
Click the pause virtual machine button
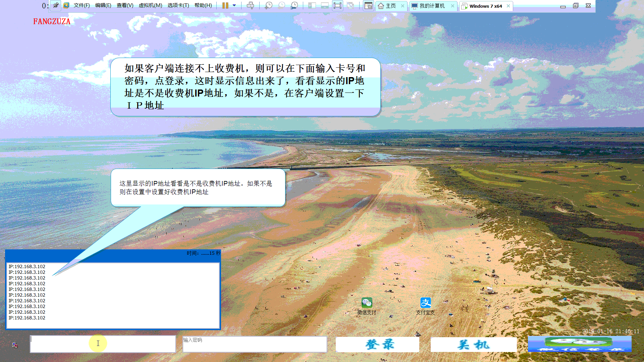coord(225,5)
